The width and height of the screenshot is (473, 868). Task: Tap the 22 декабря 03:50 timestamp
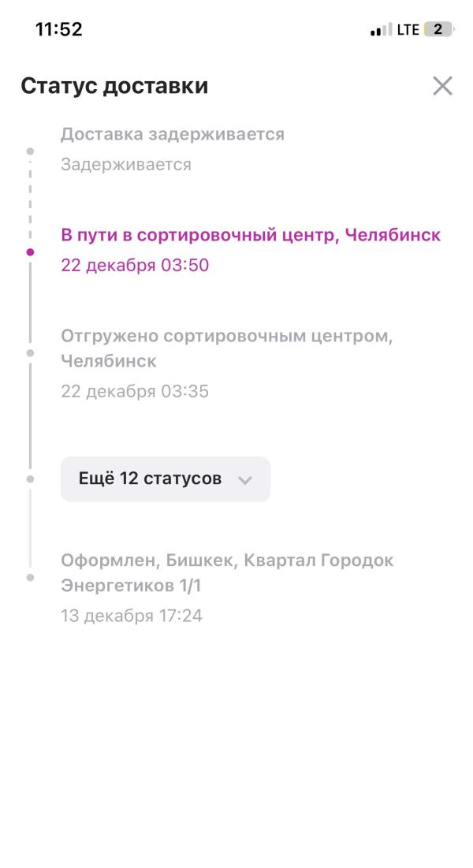[135, 265]
